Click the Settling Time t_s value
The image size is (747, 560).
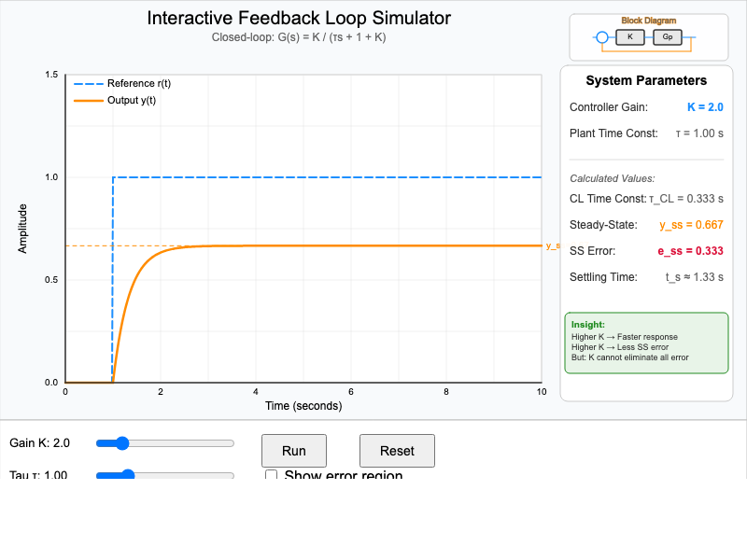tap(694, 277)
